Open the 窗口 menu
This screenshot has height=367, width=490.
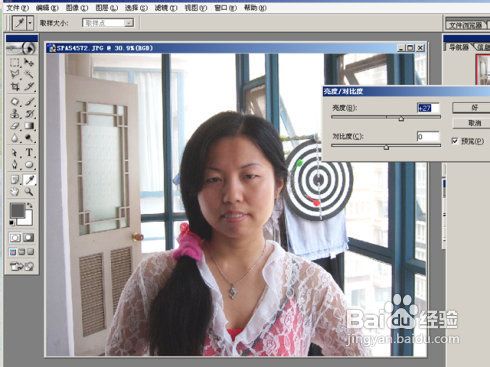tap(225, 7)
